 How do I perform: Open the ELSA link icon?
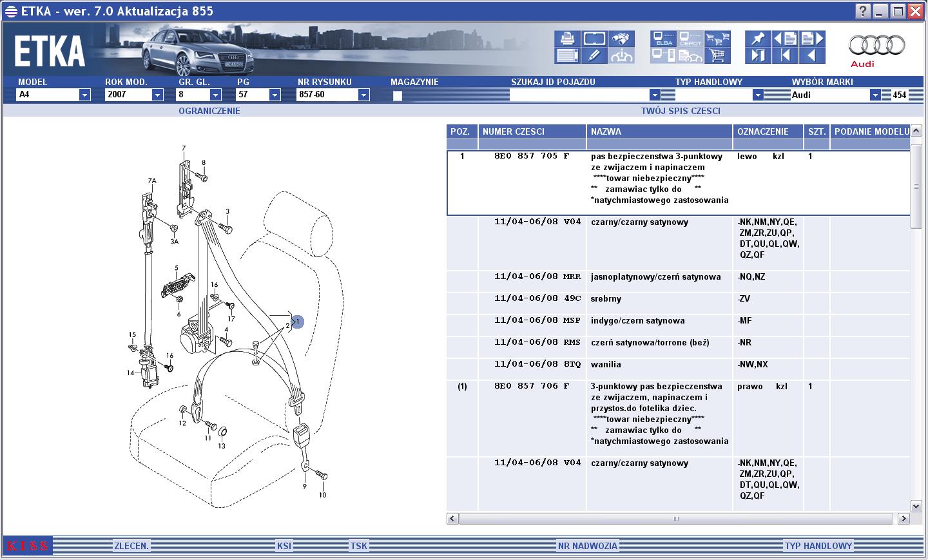663,39
